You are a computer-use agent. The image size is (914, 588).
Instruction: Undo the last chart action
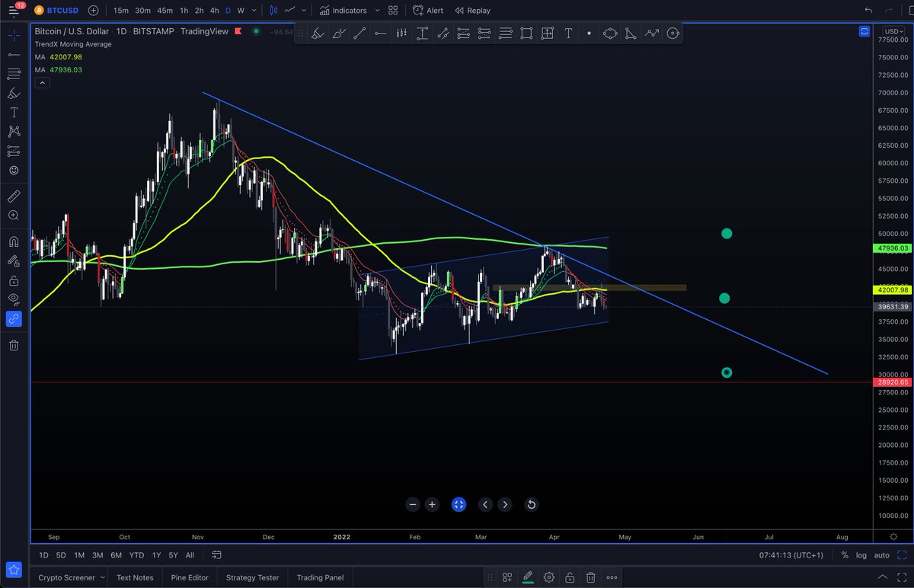click(x=869, y=11)
